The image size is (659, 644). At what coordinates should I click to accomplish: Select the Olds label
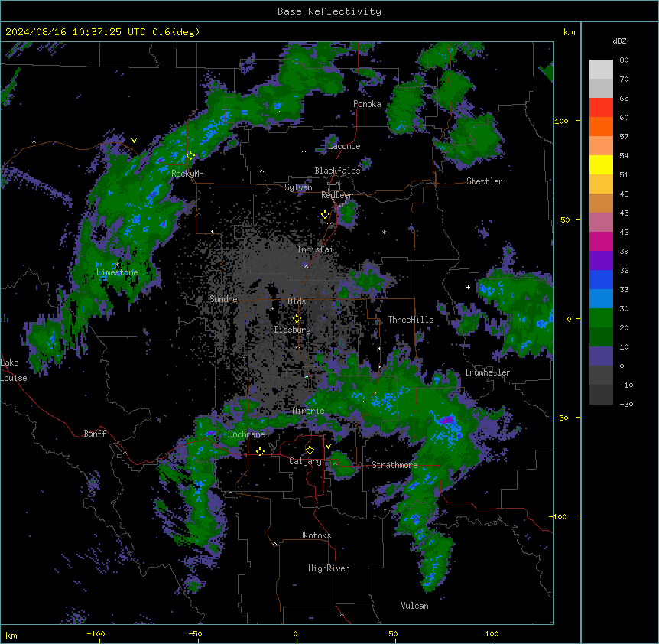tap(297, 301)
